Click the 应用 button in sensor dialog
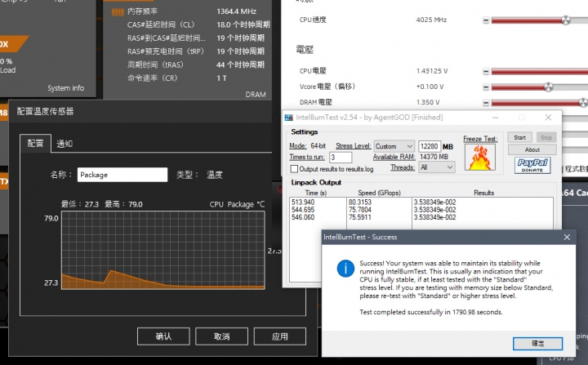Viewport: 588px width, 365px height. click(280, 336)
